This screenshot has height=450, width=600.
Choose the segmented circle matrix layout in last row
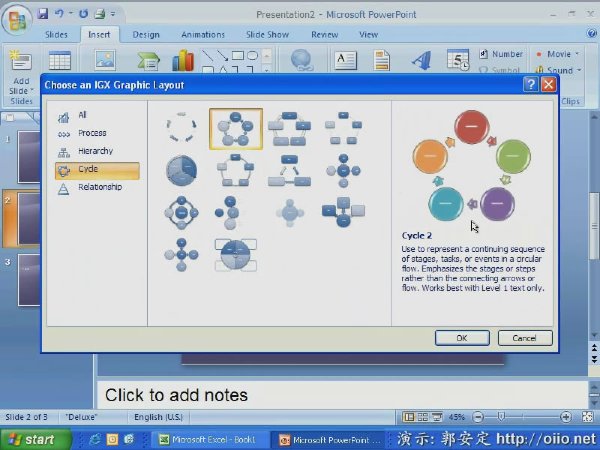coord(236,255)
